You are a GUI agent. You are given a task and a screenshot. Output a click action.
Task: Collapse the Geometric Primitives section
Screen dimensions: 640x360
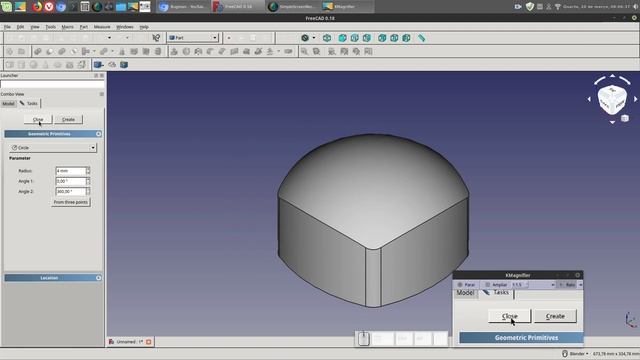(x=98, y=134)
